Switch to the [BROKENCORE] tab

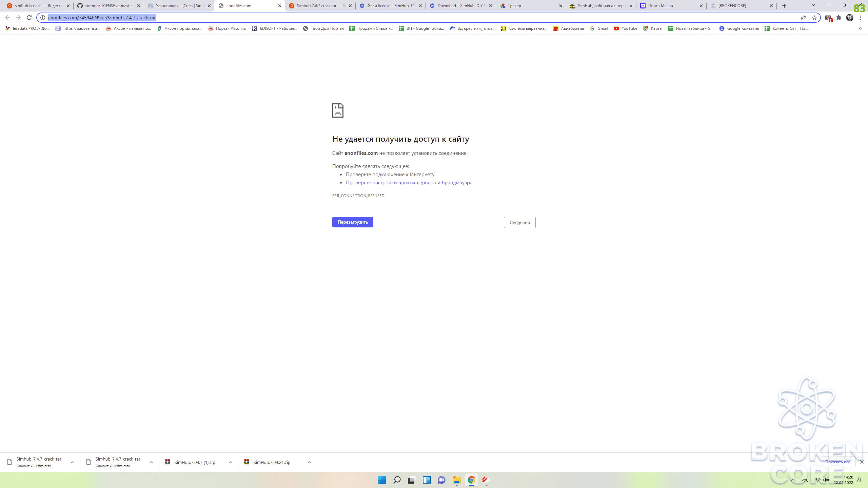click(742, 6)
